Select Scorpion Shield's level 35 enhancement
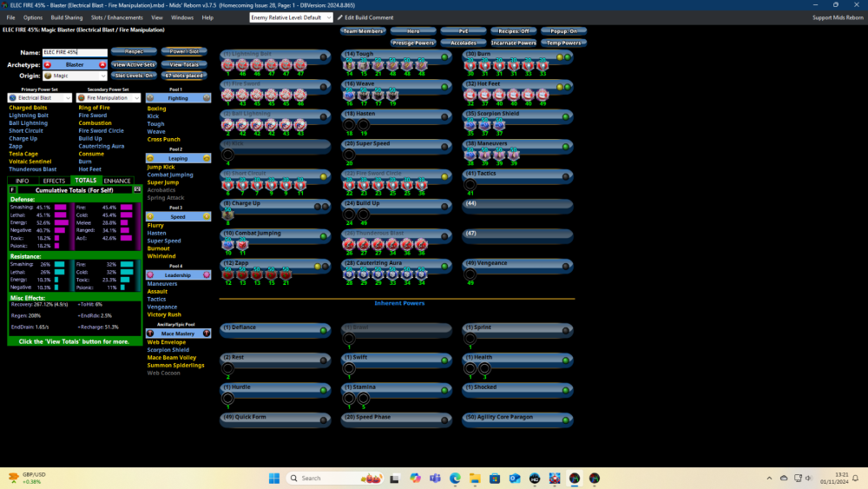Viewport: 868px width, 489px height. 470,125
